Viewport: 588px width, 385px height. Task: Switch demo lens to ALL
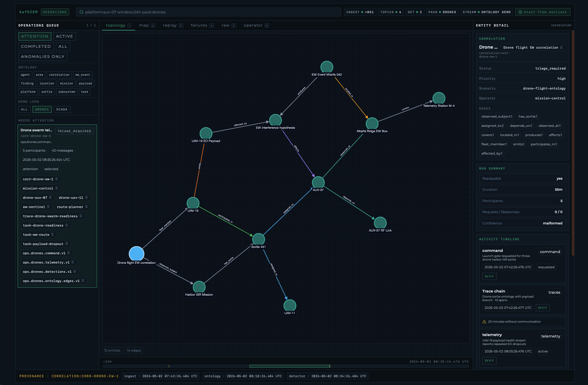(x=24, y=110)
